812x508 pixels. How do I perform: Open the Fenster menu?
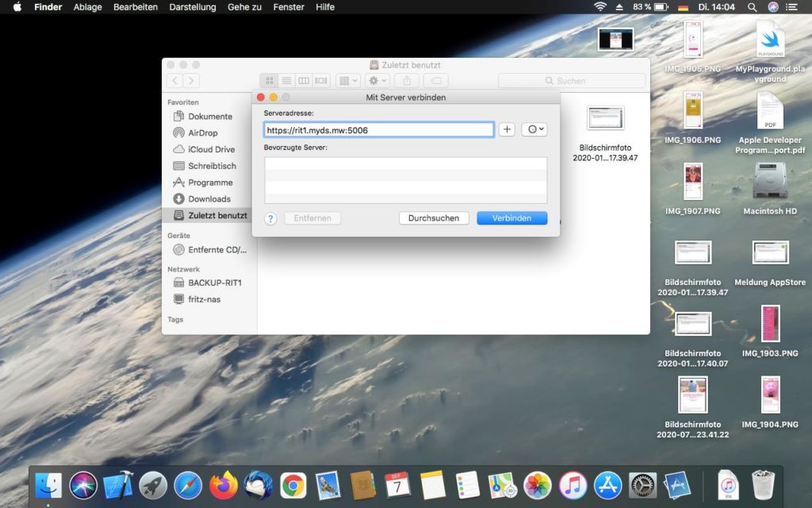point(289,6)
